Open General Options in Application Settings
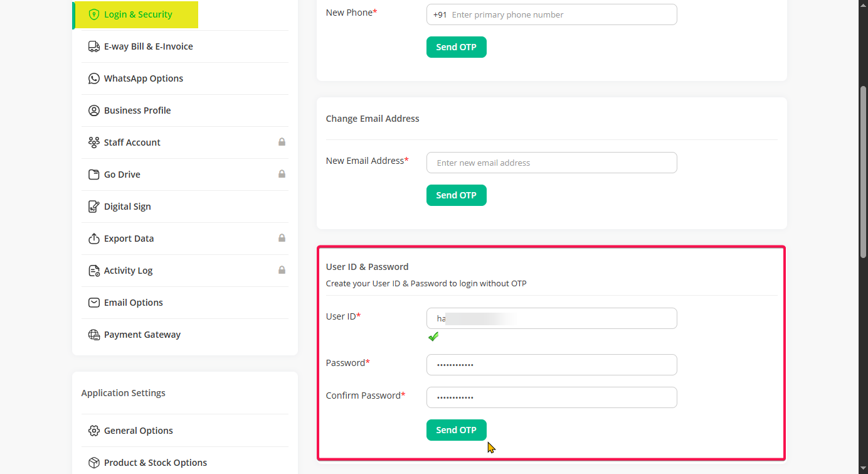Image resolution: width=868 pixels, height=474 pixels. pyautogui.click(x=138, y=431)
